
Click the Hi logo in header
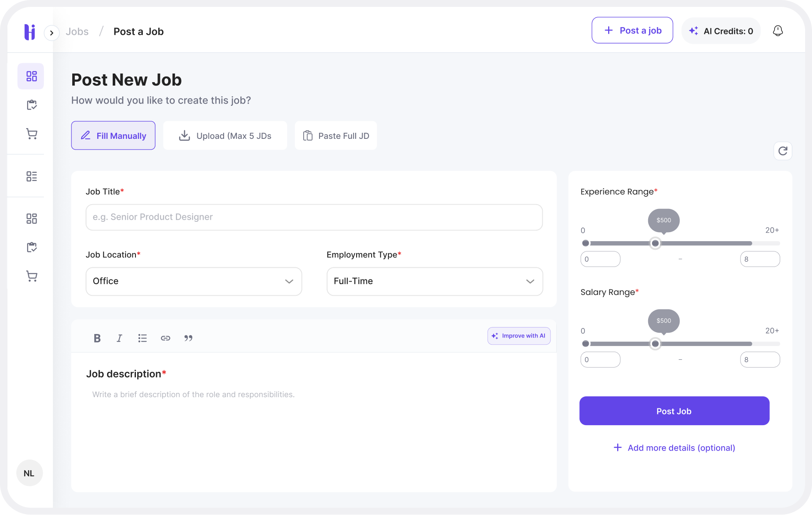pos(30,32)
